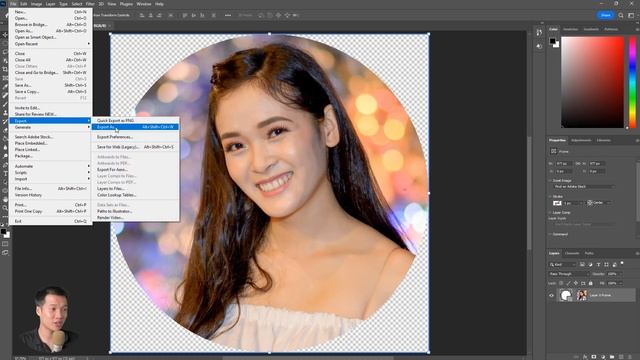
Task: Choose Save a Copy from File menu
Action: point(50,91)
